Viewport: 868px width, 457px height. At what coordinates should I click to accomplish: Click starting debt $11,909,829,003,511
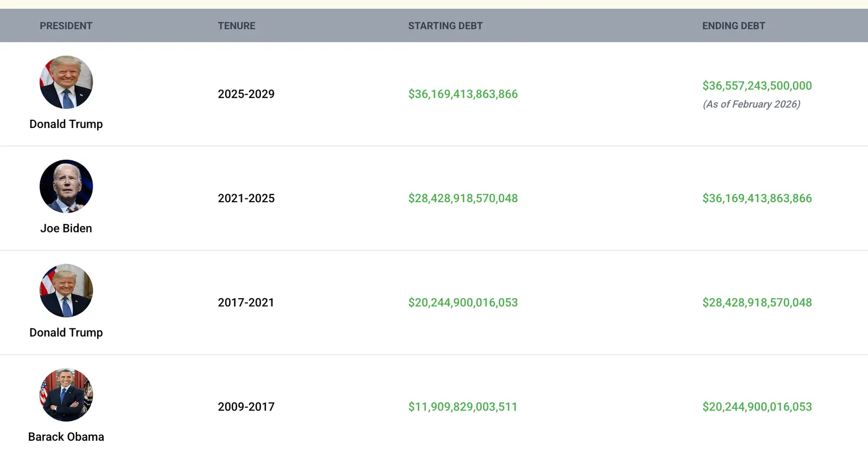click(463, 407)
